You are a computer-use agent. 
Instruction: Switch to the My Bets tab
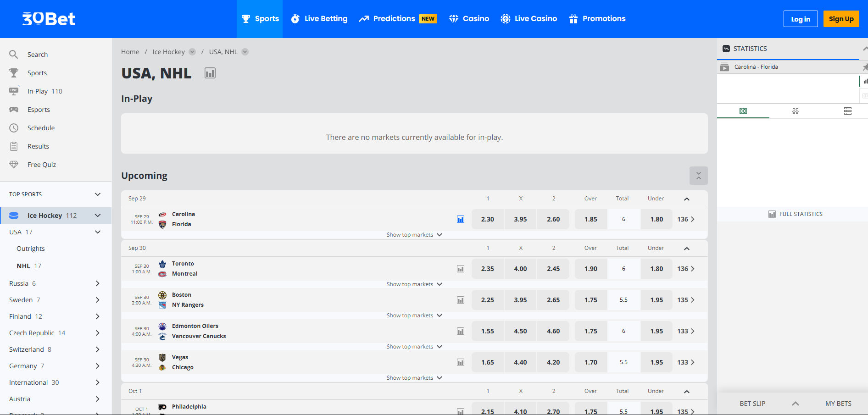[x=838, y=404]
